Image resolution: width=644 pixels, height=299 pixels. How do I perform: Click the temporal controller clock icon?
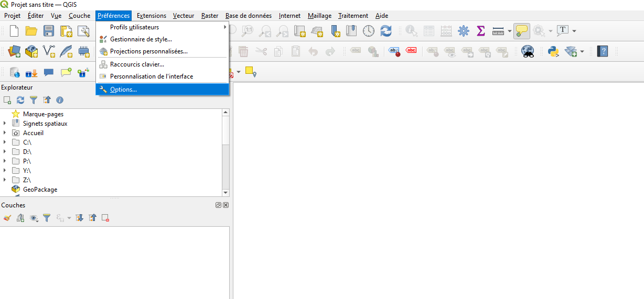(x=369, y=31)
